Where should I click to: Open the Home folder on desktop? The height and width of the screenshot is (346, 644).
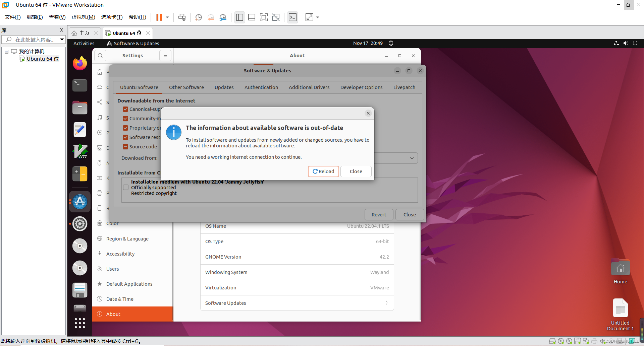click(620, 272)
